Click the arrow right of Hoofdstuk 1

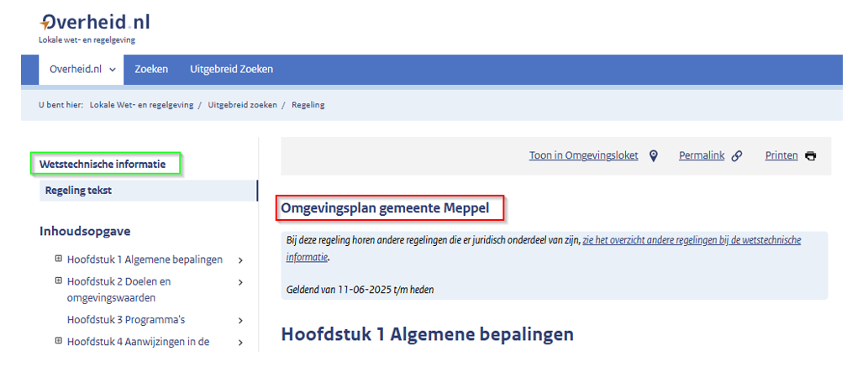pyautogui.click(x=241, y=260)
